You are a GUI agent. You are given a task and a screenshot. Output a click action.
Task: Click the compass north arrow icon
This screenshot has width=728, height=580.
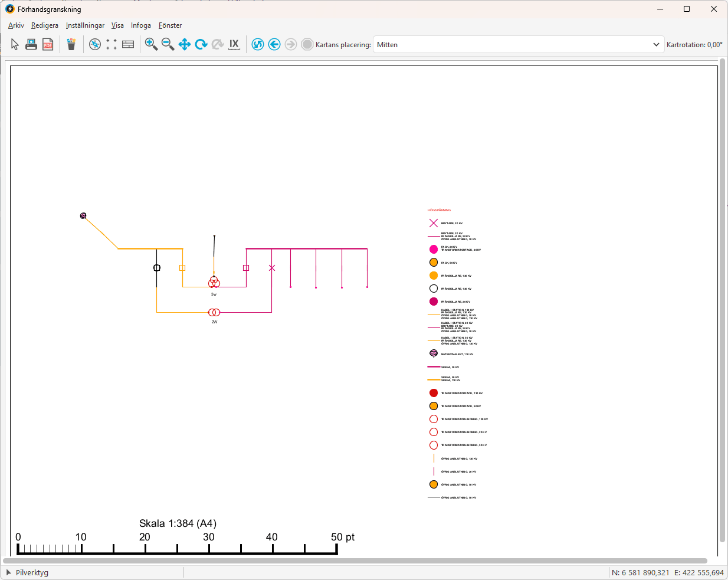[x=95, y=44]
